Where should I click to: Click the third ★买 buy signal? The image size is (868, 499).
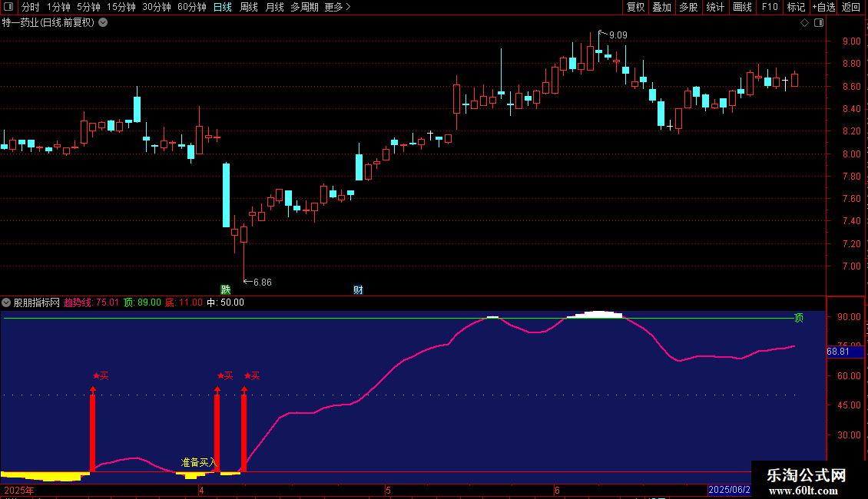pyautogui.click(x=252, y=375)
